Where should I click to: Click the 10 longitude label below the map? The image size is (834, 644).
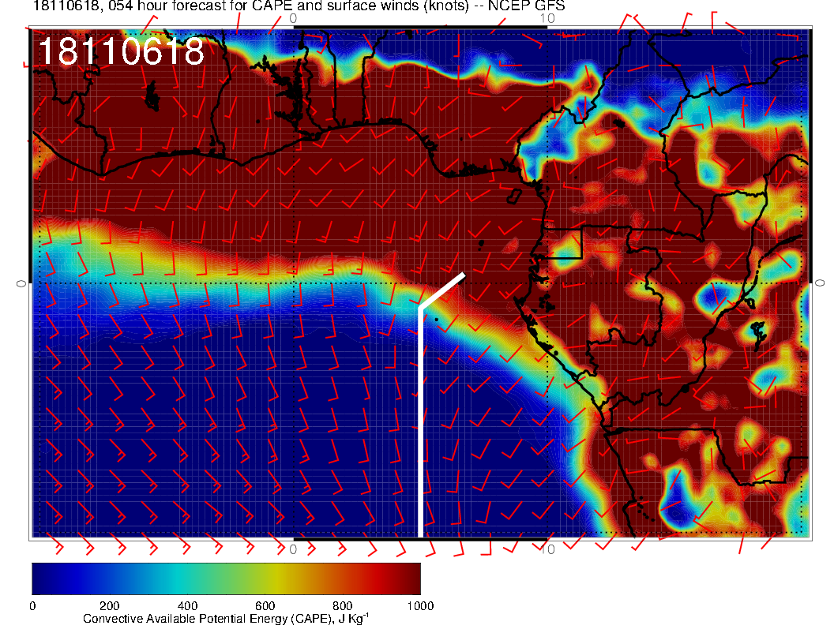pyautogui.click(x=547, y=549)
